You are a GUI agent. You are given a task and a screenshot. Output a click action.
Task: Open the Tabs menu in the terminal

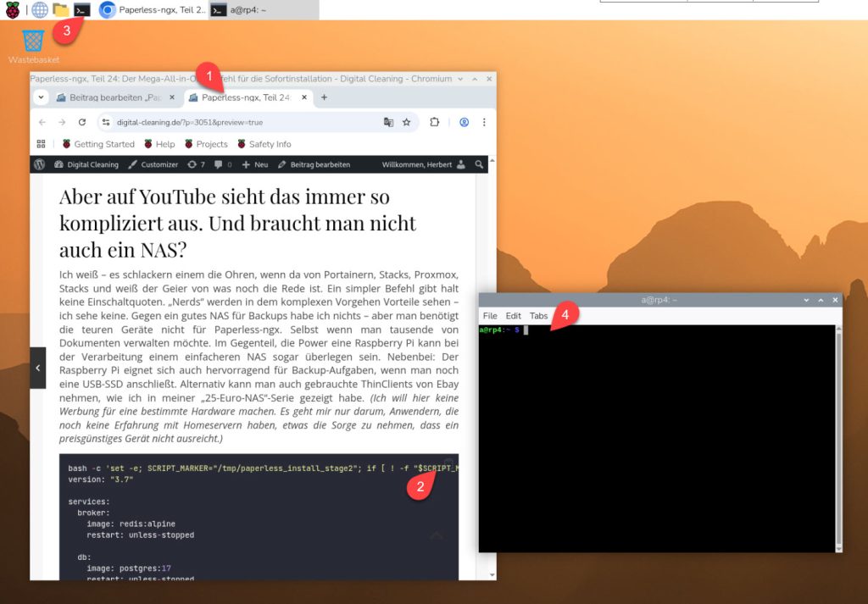(538, 316)
